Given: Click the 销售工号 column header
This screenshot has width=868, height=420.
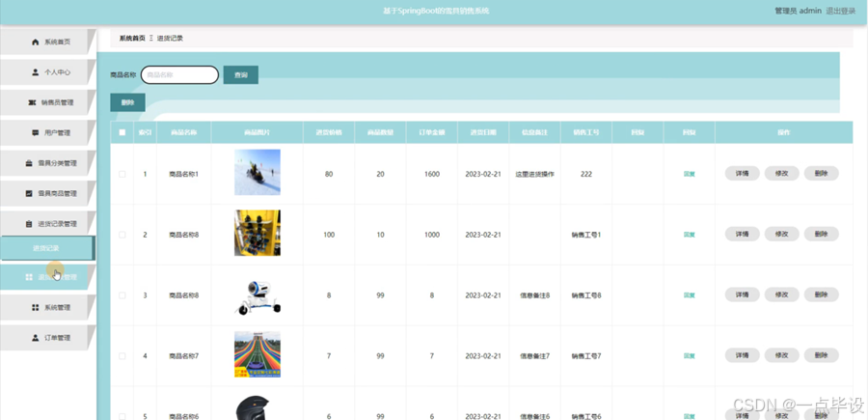Looking at the screenshot, I should (586, 132).
